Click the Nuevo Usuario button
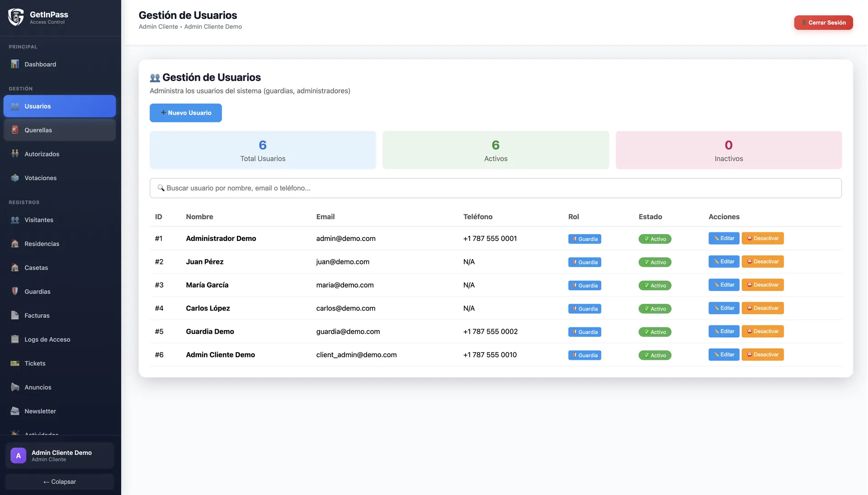 186,113
